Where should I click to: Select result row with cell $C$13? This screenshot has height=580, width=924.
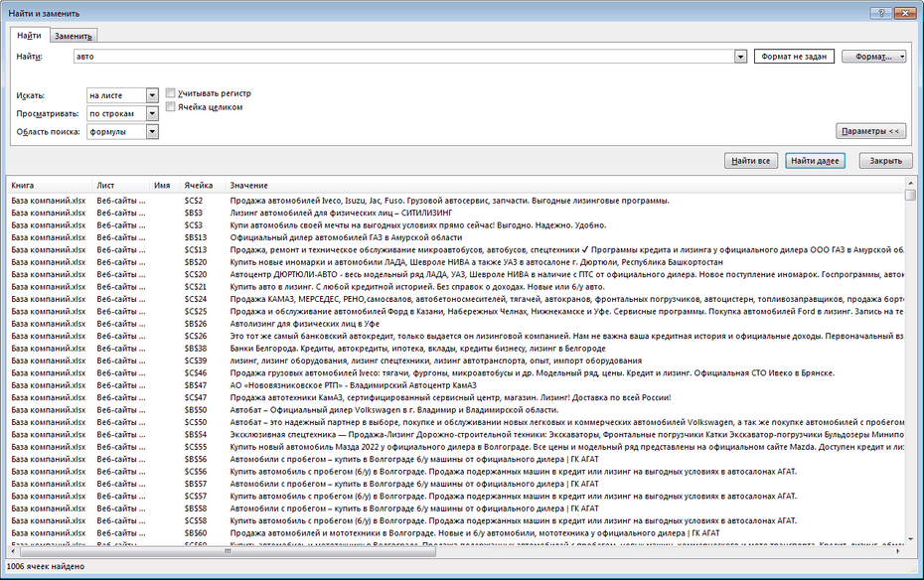456,250
